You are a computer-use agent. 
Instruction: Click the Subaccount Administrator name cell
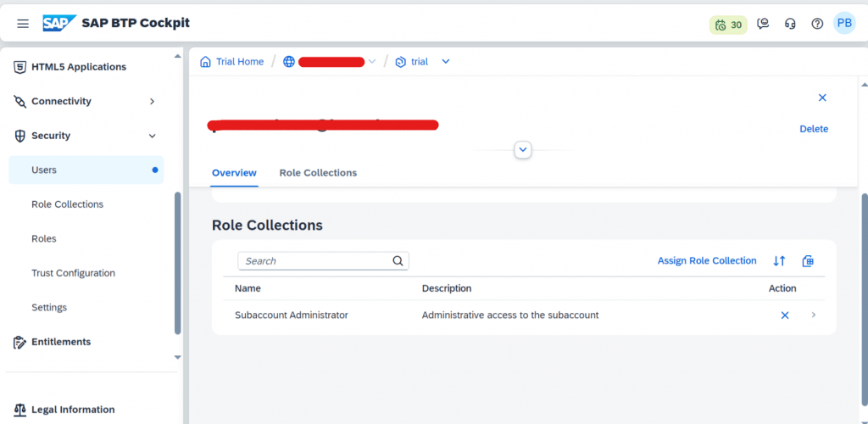pyautogui.click(x=292, y=315)
